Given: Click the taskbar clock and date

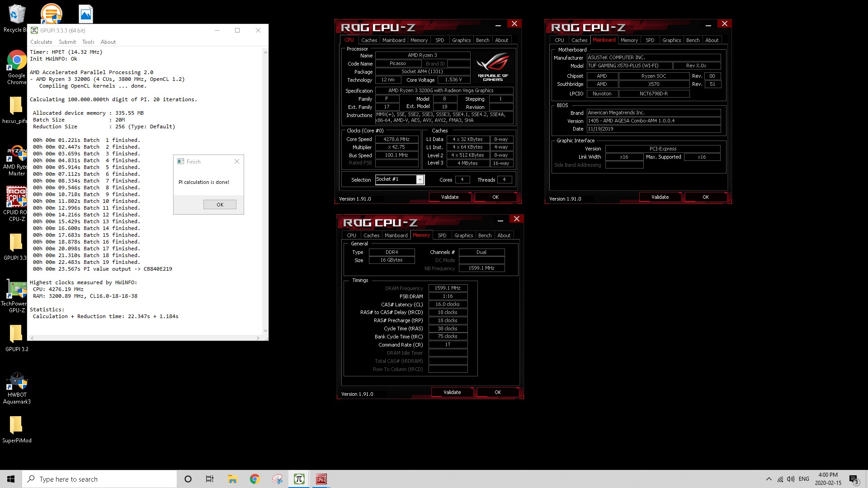Looking at the screenshot, I should point(828,479).
